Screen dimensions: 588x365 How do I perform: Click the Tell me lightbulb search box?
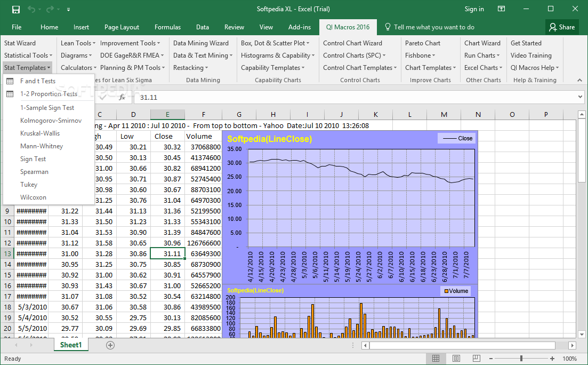pos(430,27)
